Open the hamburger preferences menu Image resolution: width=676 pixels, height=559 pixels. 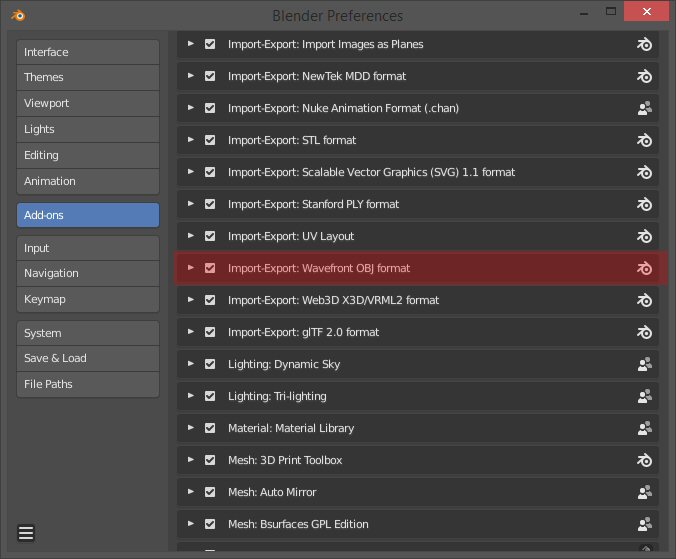tap(26, 533)
